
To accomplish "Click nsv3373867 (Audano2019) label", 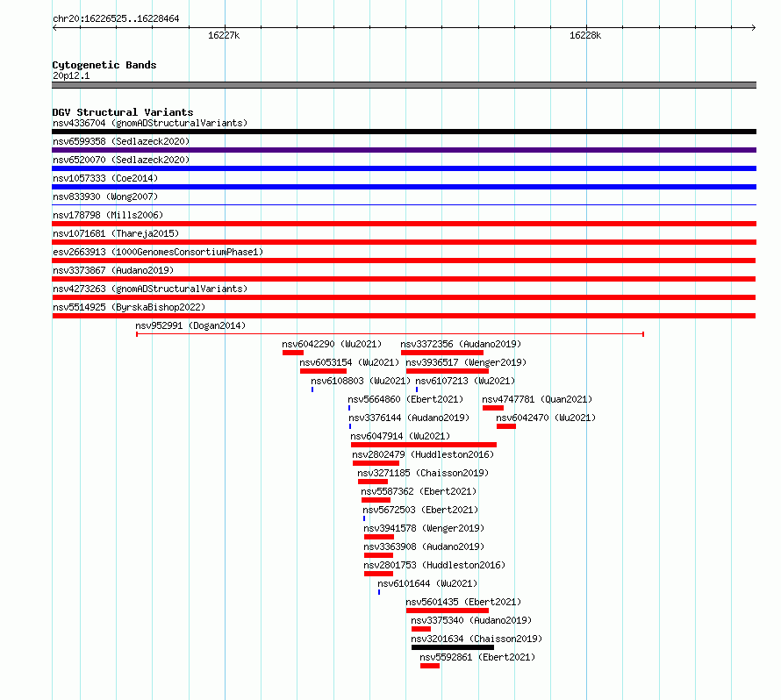I will pyautogui.click(x=113, y=270).
